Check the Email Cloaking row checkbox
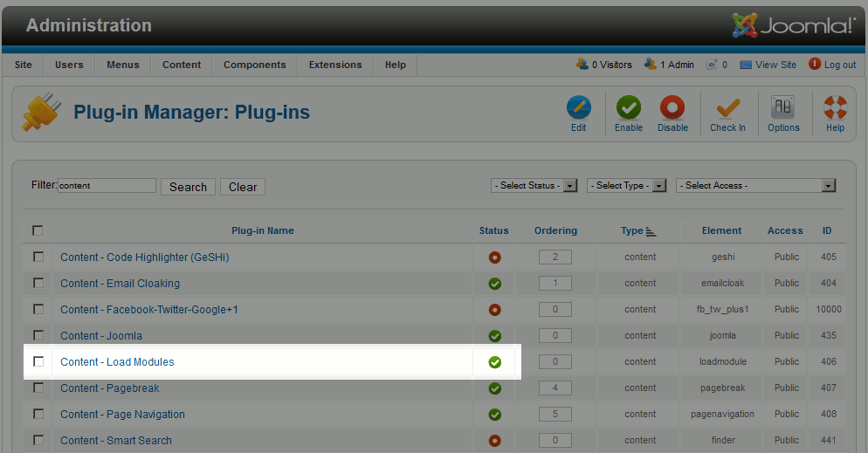 [x=38, y=283]
